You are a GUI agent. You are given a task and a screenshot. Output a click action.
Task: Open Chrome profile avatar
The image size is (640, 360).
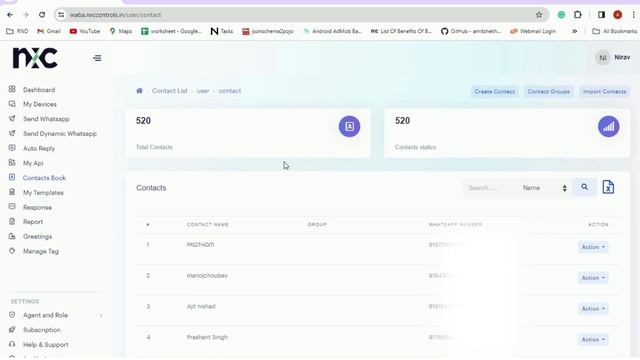click(618, 15)
